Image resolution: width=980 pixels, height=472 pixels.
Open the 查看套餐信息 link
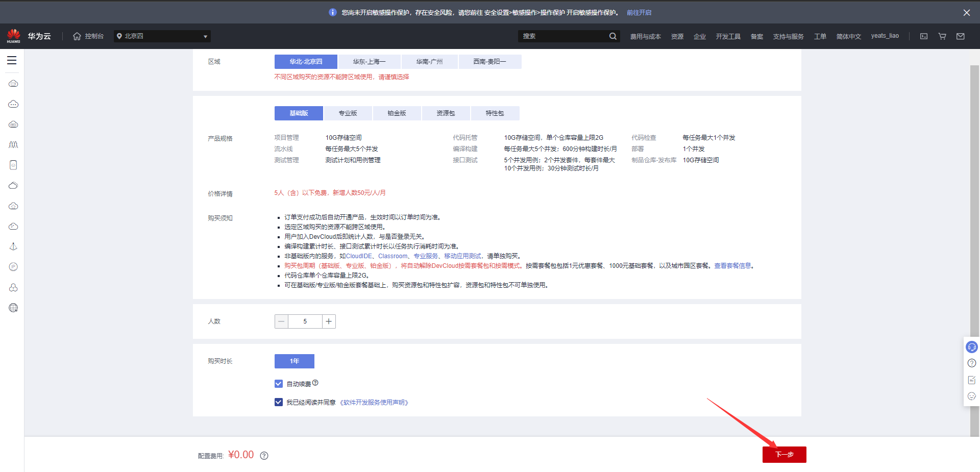pos(732,266)
